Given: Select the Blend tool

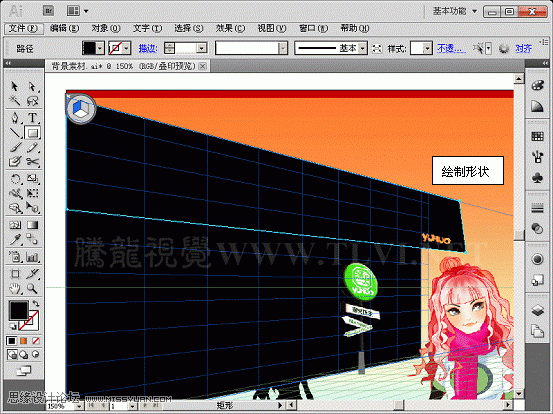Looking at the screenshot, I should click(32, 239).
